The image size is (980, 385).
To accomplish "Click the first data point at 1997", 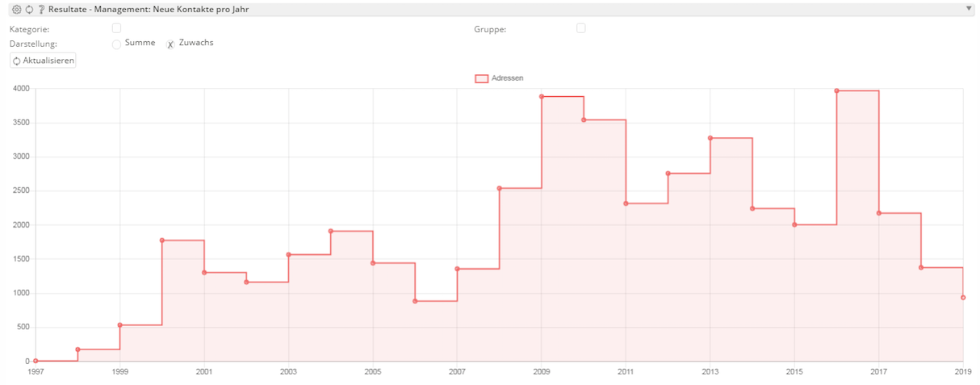I will [36, 361].
